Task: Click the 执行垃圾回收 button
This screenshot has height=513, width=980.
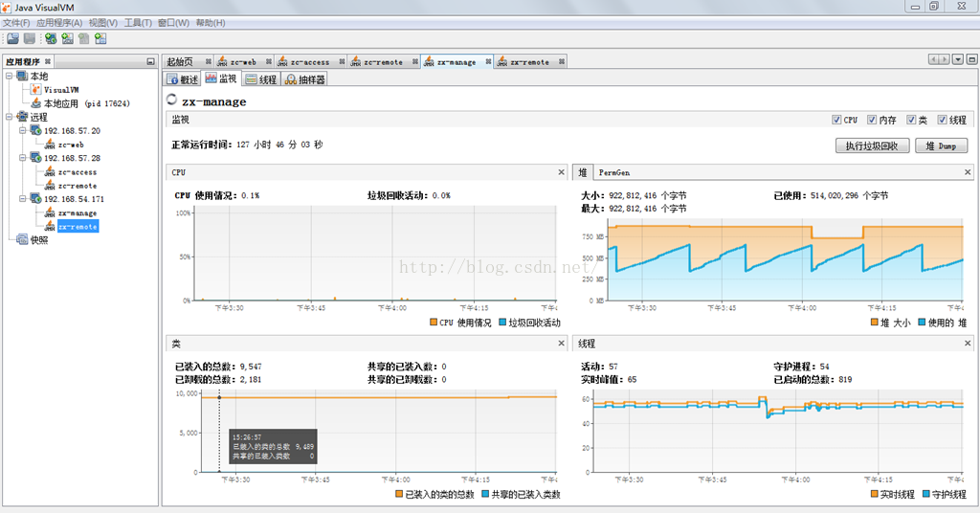Action: (x=872, y=145)
